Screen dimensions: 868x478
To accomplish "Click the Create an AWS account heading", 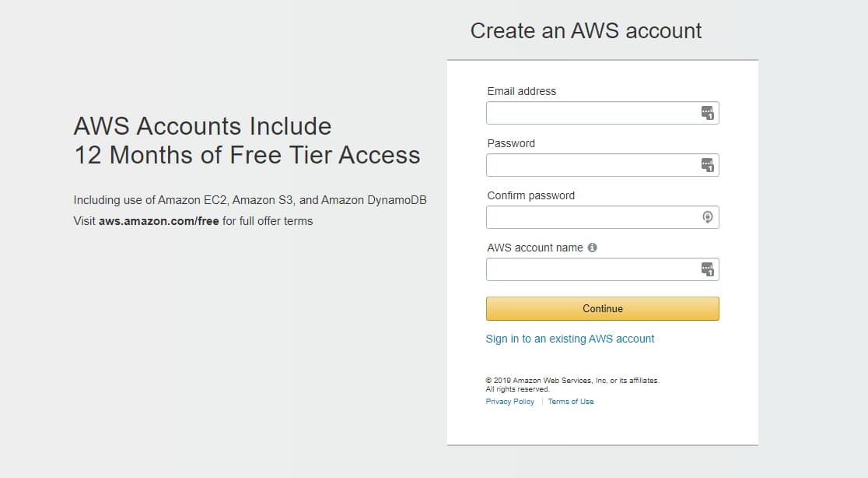I will 585,30.
